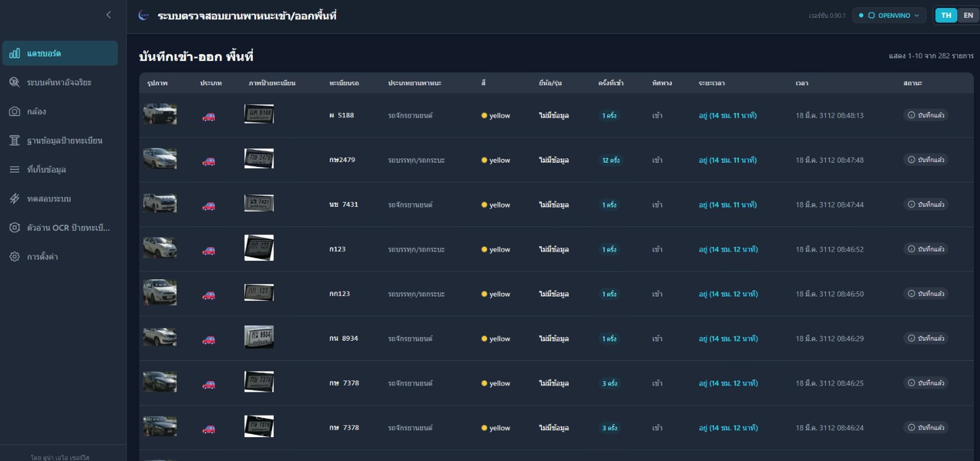980x461 pixels.
Task: Select the license plate database (ฐานข้อมูลป้ายทะเบียน) icon
Action: pos(15,141)
